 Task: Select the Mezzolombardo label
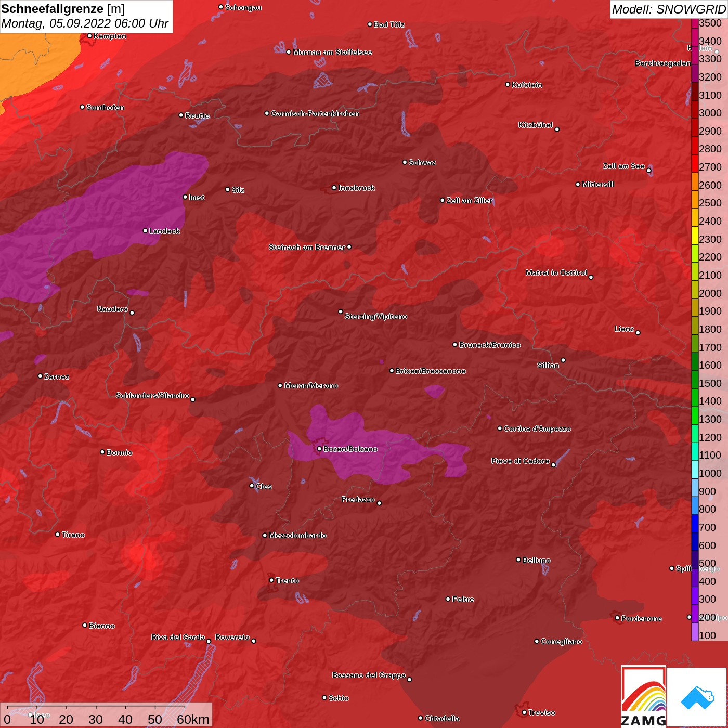(297, 535)
